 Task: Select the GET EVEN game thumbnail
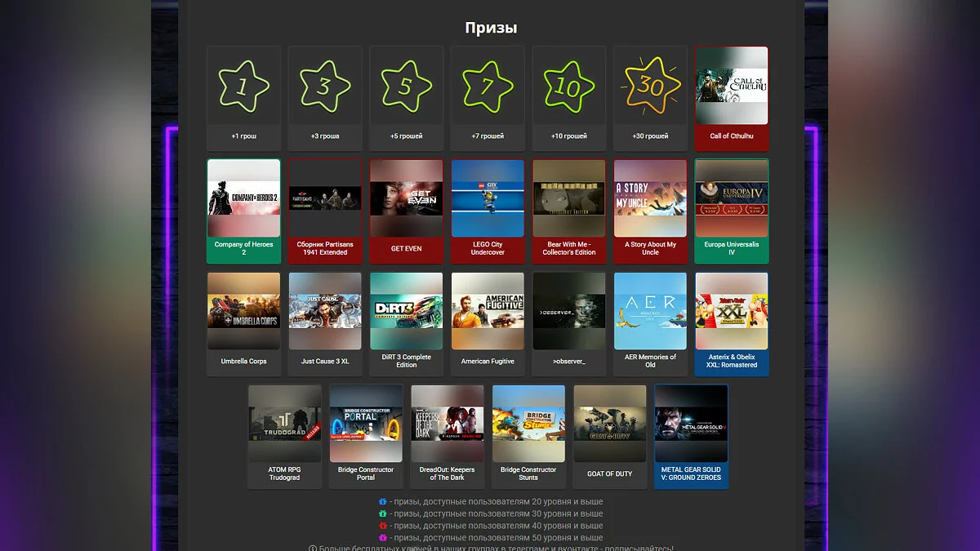pos(406,198)
